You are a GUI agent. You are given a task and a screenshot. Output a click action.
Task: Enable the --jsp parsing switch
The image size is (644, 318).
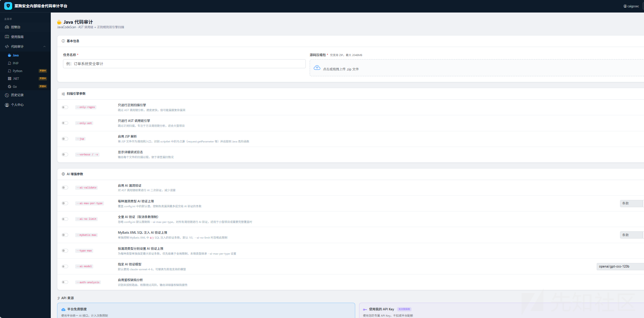(x=65, y=139)
